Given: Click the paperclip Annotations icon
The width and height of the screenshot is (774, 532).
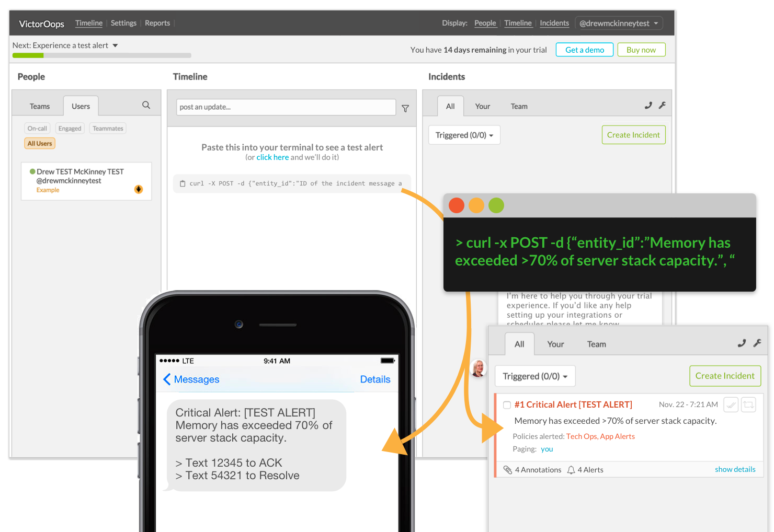Looking at the screenshot, I should tap(507, 470).
